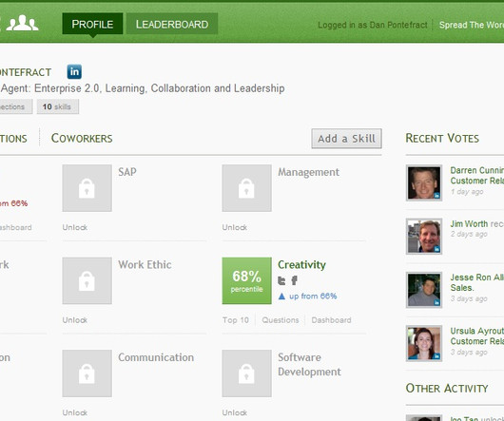Click the Management locked skill tile
504x421 pixels.
(x=246, y=188)
